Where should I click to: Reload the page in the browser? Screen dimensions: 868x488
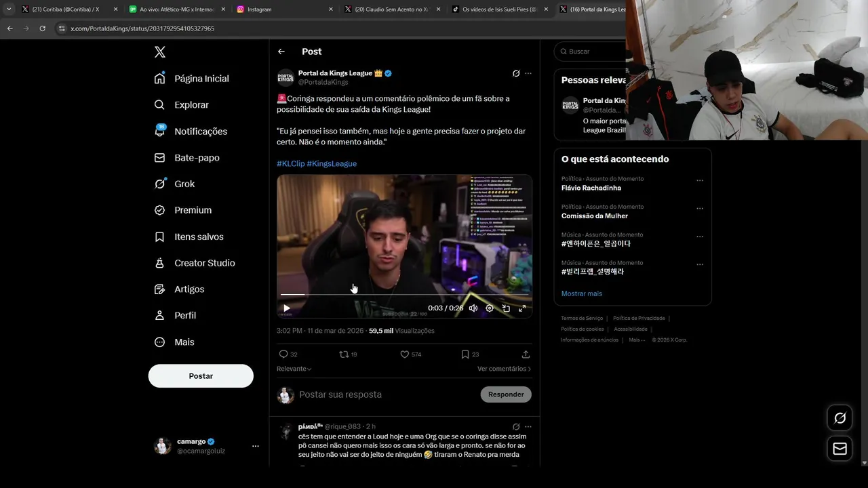tap(42, 28)
